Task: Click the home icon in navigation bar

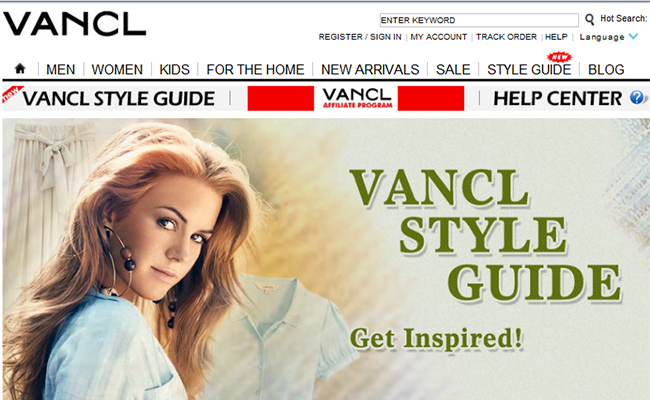Action: pos(20,68)
